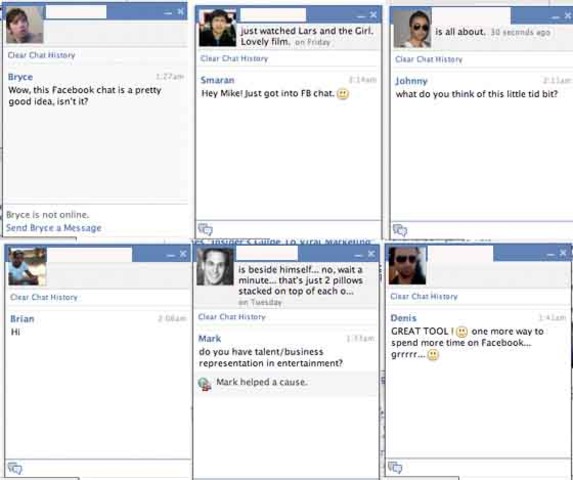This screenshot has height=480, width=573.
Task: Click the 'on Friday' timestamp in Smaran's status
Action: tap(312, 43)
